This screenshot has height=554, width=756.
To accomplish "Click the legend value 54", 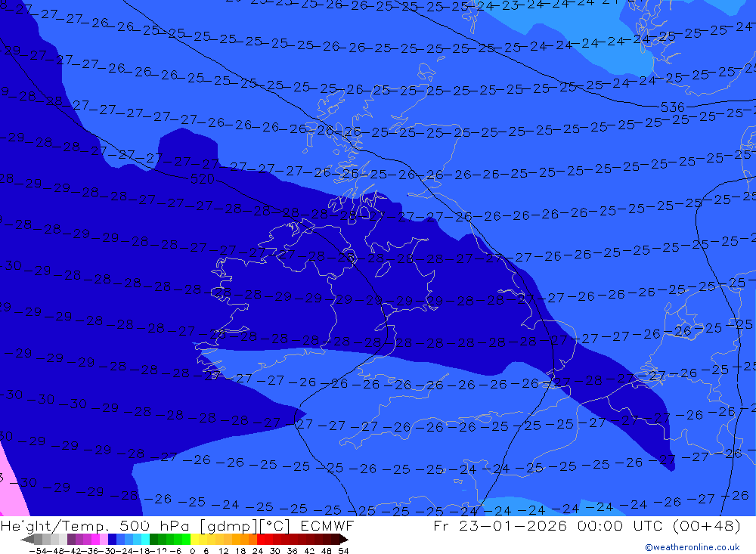I will 343,551.
